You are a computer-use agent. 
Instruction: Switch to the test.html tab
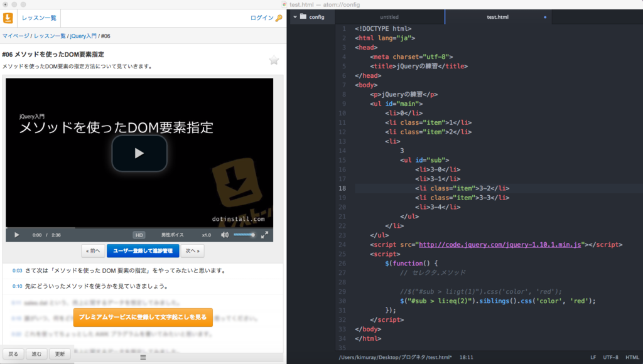click(498, 17)
